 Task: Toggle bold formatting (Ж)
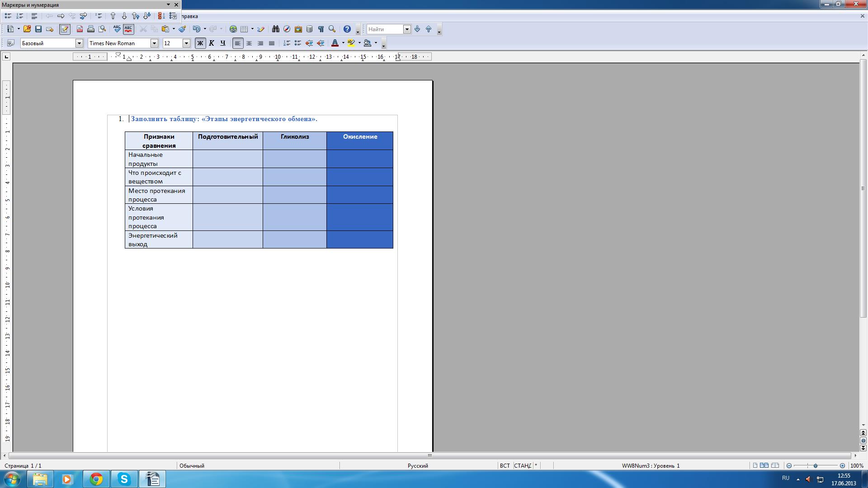point(200,43)
